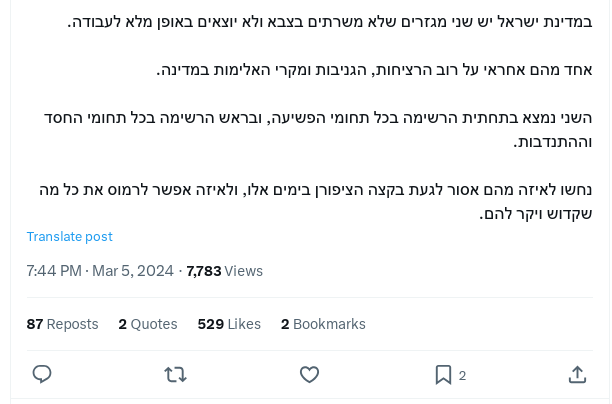Open the share upload-arrow icon
This screenshot has height=404, width=612.
(577, 374)
